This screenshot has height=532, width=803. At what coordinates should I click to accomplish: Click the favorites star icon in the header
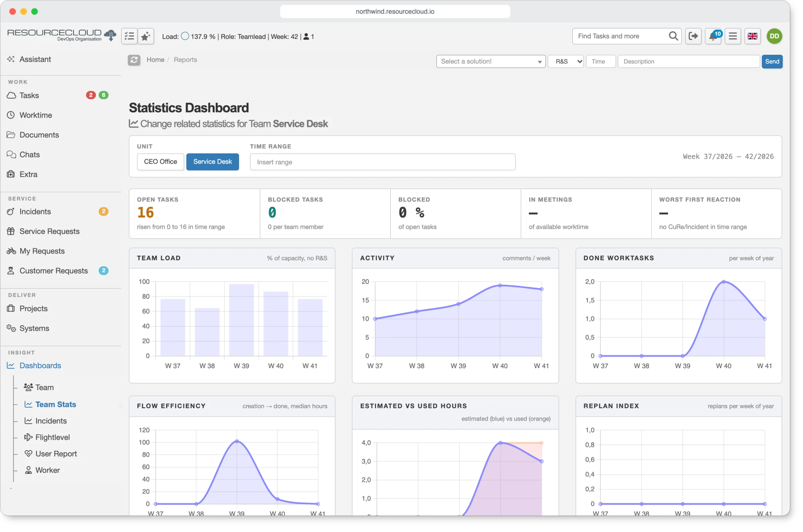[x=146, y=36]
